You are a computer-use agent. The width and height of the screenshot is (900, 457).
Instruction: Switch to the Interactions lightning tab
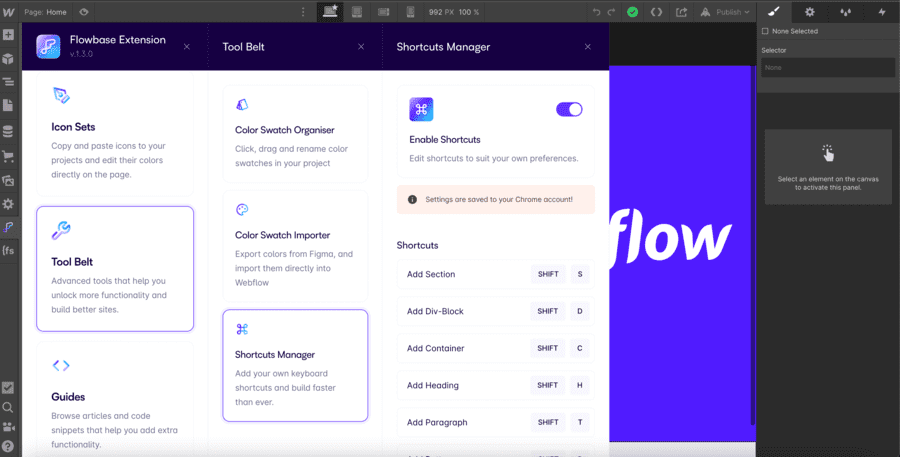point(882,11)
